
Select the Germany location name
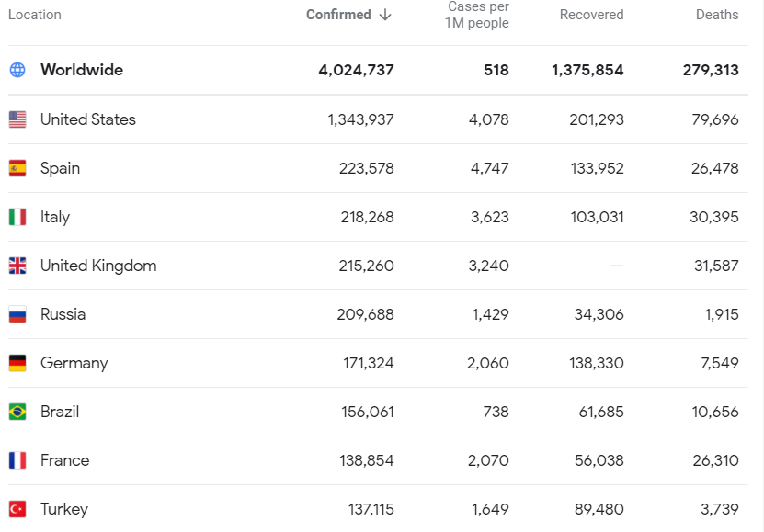[x=74, y=363]
